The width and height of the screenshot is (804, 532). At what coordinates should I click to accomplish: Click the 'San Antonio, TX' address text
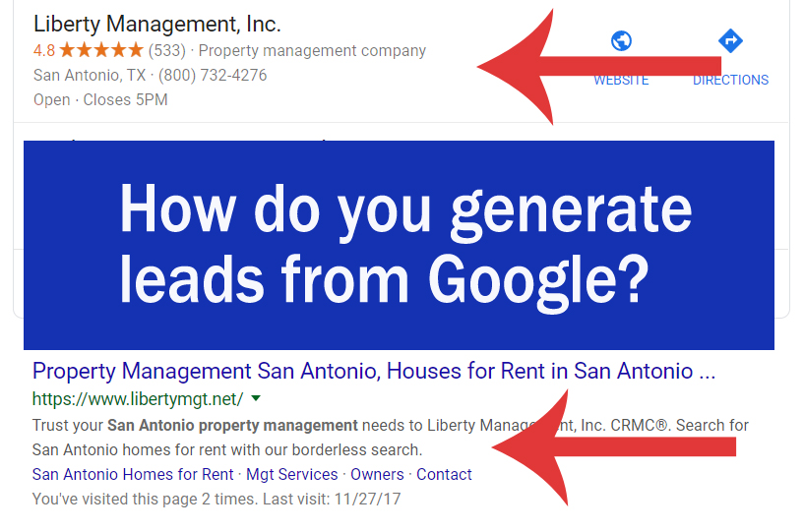90,76
